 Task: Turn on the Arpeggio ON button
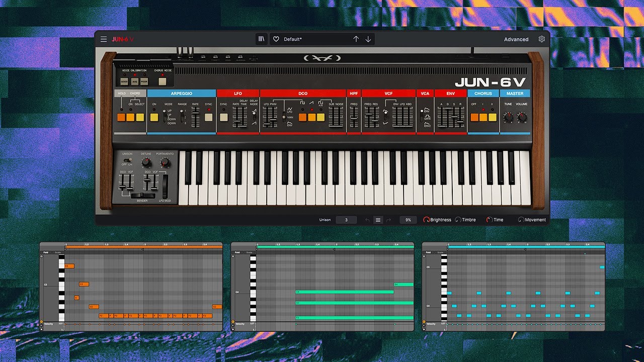pos(154,118)
